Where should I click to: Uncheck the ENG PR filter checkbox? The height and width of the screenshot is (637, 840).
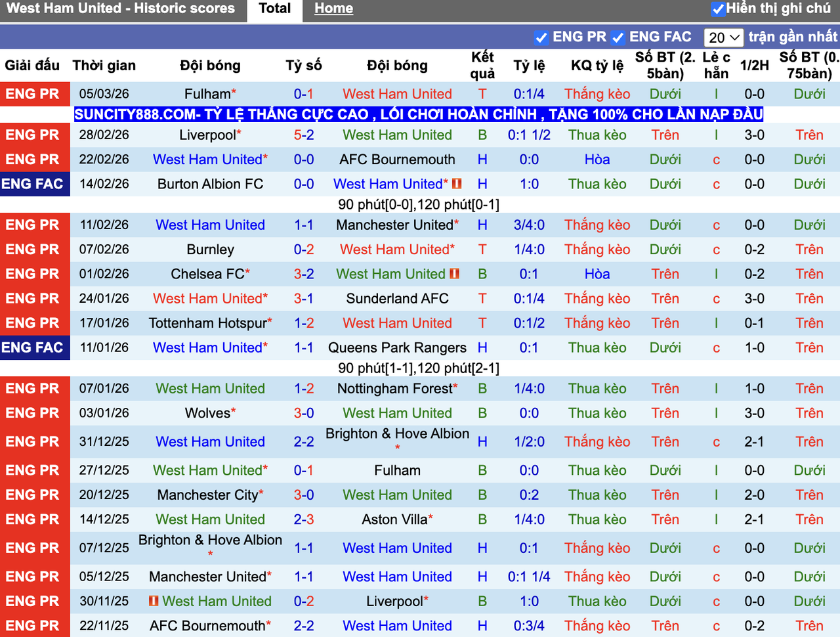[542, 37]
